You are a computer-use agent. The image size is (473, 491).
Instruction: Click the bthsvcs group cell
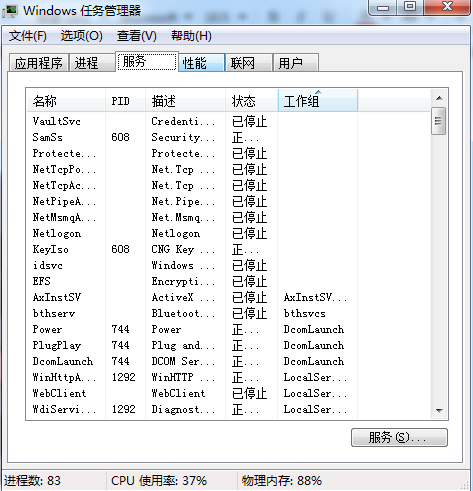pyautogui.click(x=304, y=313)
